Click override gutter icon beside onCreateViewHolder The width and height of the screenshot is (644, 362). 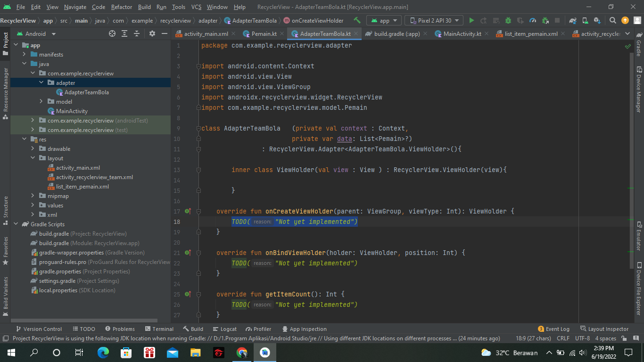tap(188, 211)
